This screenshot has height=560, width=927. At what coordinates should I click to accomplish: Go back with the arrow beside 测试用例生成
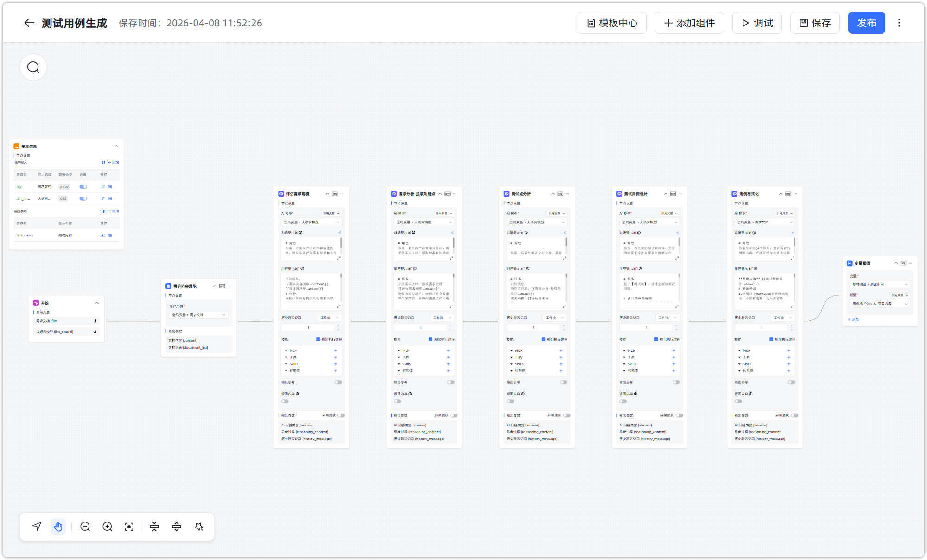click(x=29, y=23)
